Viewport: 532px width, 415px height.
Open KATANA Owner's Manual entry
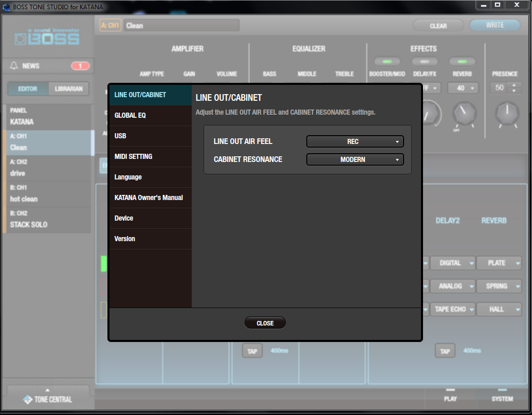(151, 197)
